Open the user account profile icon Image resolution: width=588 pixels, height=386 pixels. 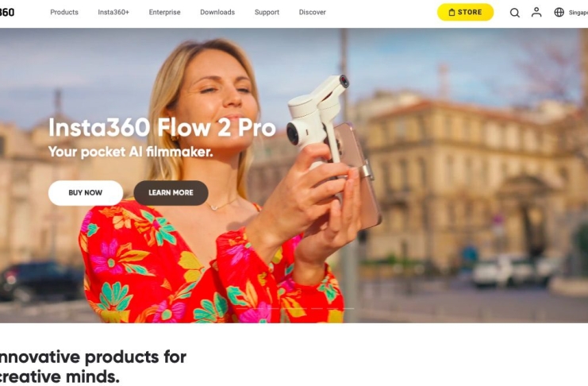coord(536,13)
